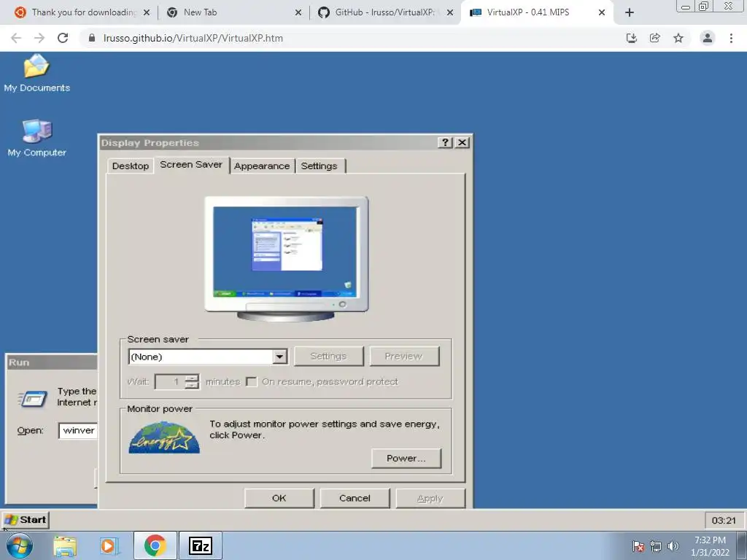
Task: Click the install/download page icon in address bar
Action: pos(632,38)
